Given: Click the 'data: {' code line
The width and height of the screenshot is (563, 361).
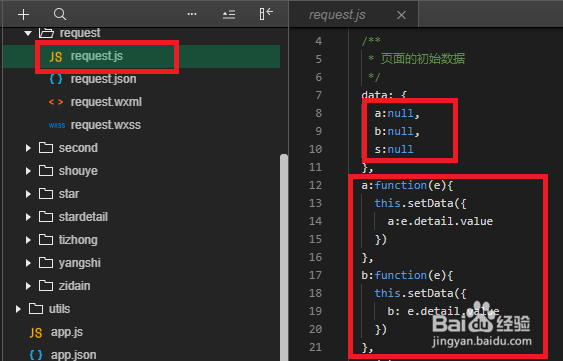Looking at the screenshot, I should (x=384, y=95).
